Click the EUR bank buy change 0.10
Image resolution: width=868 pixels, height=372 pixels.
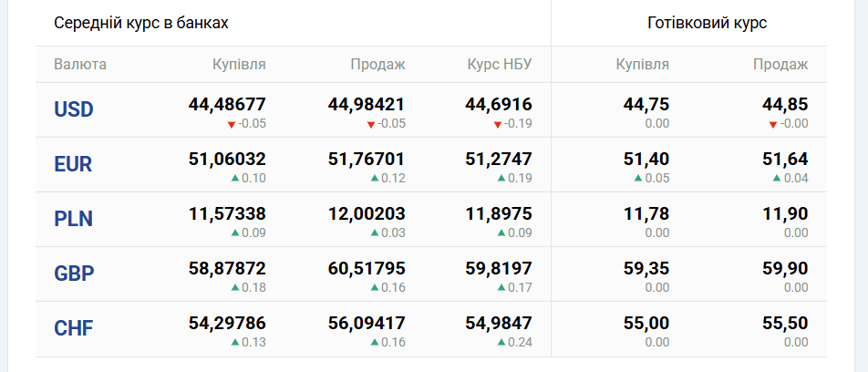click(253, 179)
